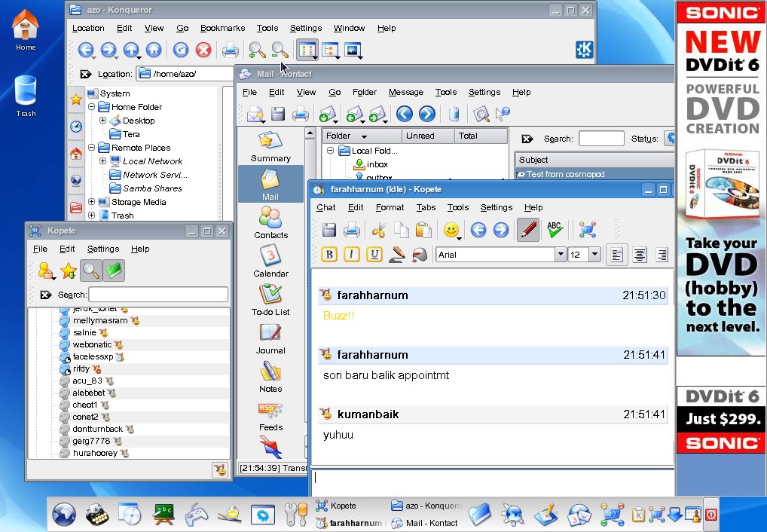767x532 pixels.
Task: Reload the Konqueror view
Action: click(x=181, y=50)
